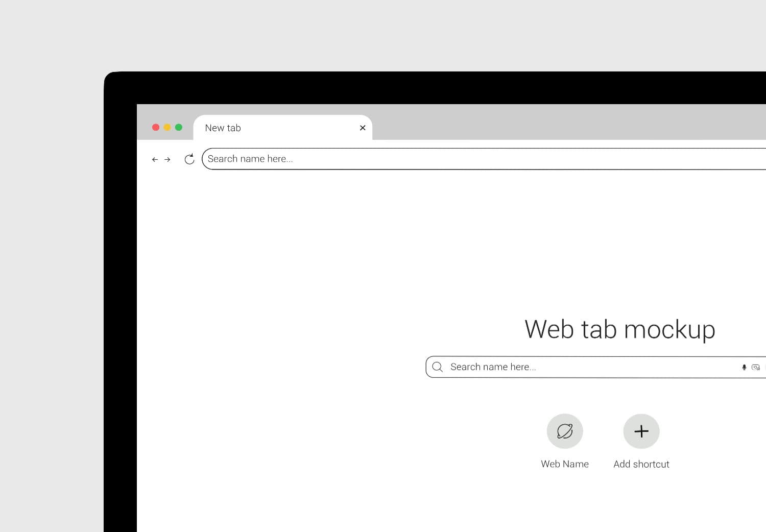Go forward with the right arrow

coord(167,160)
